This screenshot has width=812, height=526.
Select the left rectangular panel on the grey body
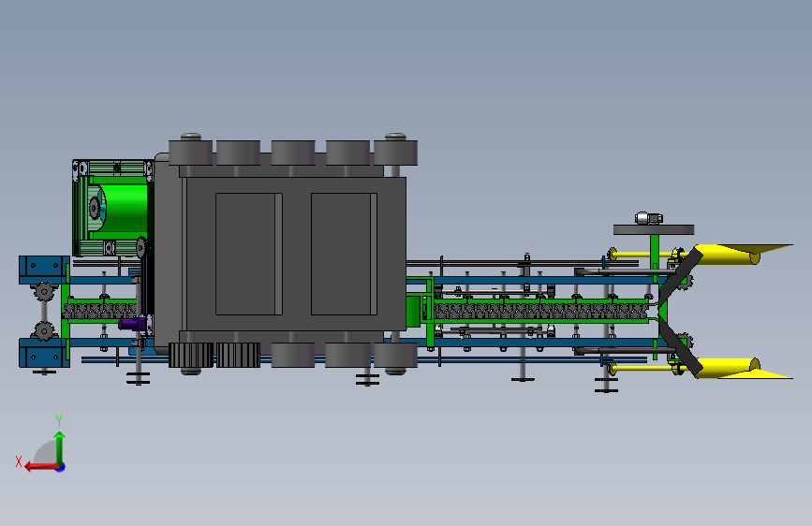[x=248, y=254]
